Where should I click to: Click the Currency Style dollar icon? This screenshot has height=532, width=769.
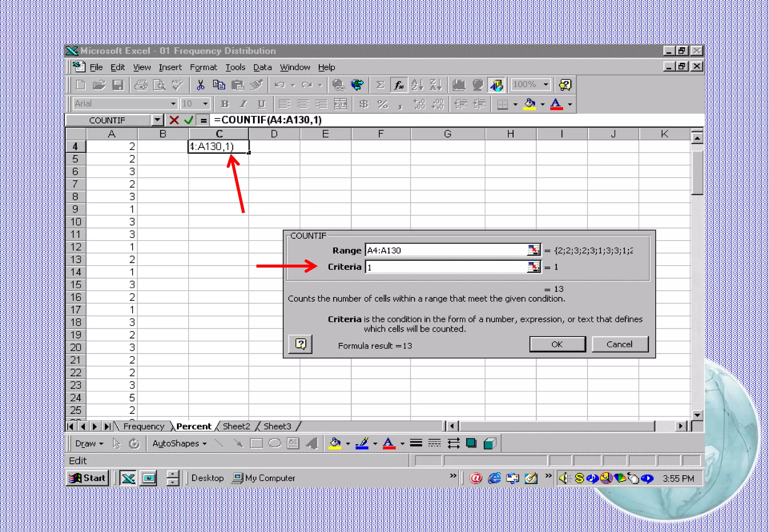(363, 104)
